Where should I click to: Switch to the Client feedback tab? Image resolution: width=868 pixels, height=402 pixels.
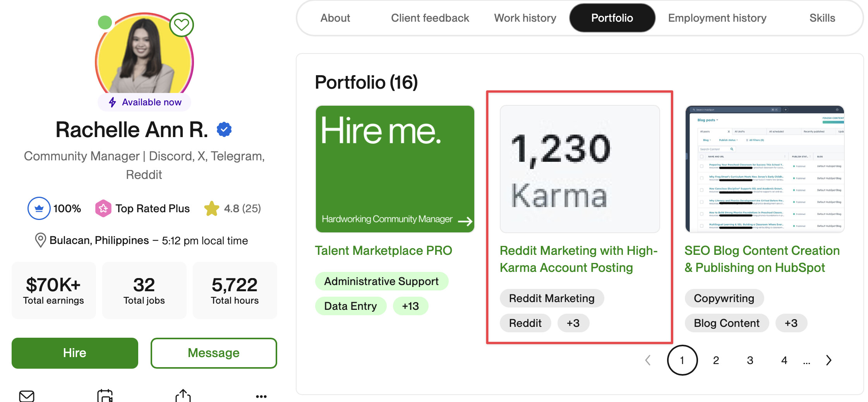click(430, 18)
